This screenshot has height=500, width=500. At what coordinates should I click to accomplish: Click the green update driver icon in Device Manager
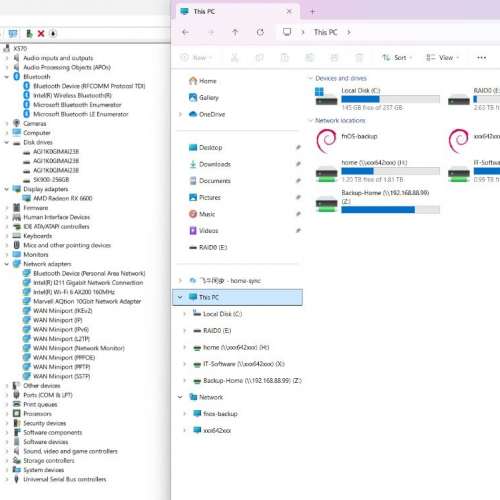pos(29,33)
